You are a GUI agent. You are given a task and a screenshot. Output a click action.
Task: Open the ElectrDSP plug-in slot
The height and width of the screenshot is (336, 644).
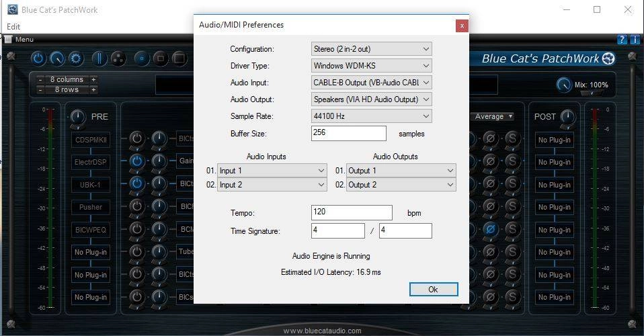(x=91, y=162)
